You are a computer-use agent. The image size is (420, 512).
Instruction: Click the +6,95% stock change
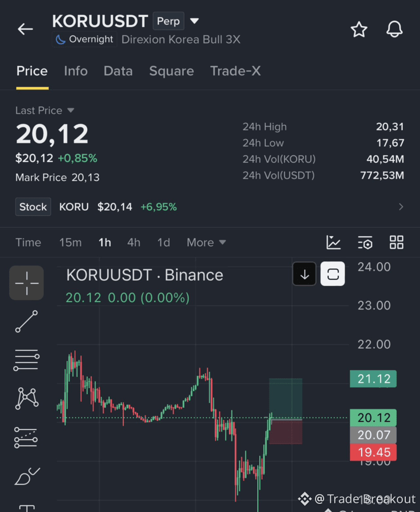(159, 207)
